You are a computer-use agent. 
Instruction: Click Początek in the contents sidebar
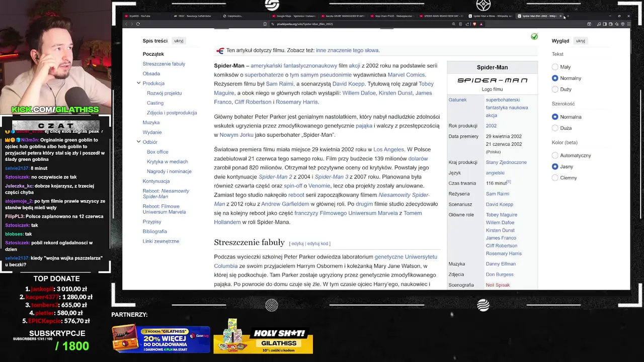coord(153,54)
